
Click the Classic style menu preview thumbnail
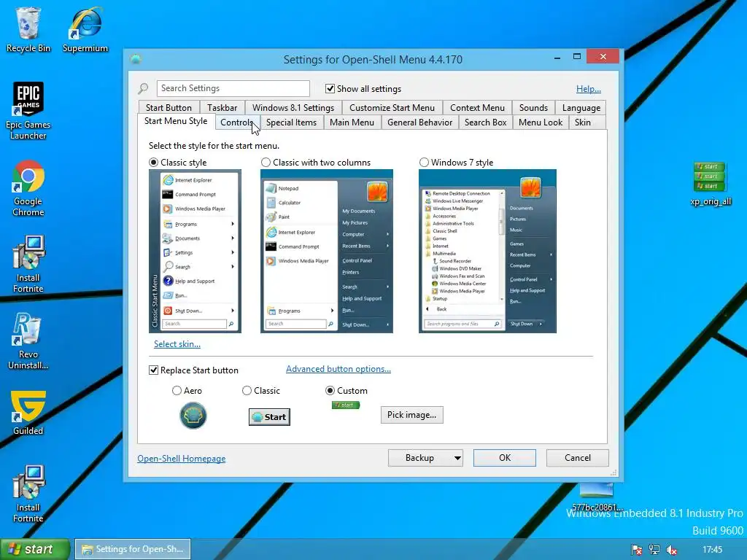[195, 252]
